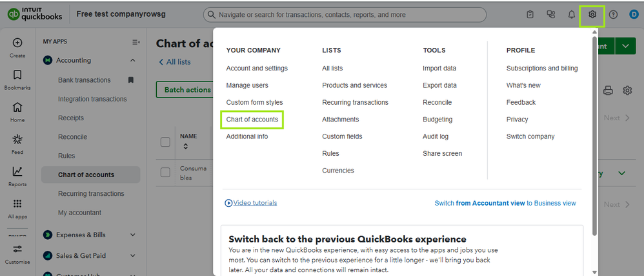Open the help question mark icon
The height and width of the screenshot is (276, 644).
(613, 15)
